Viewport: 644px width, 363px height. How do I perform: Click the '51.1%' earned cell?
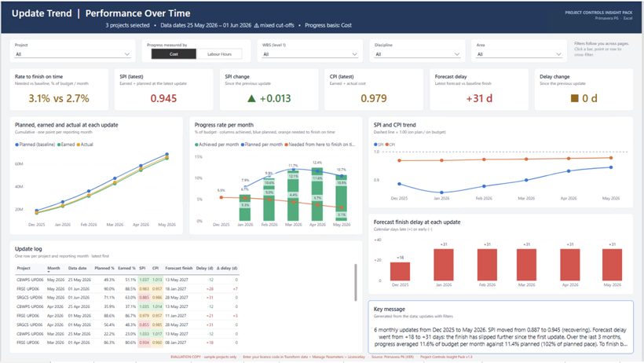point(130,280)
